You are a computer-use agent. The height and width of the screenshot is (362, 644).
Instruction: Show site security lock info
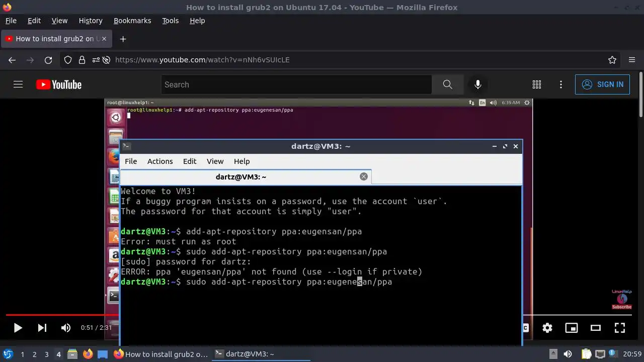(x=82, y=60)
